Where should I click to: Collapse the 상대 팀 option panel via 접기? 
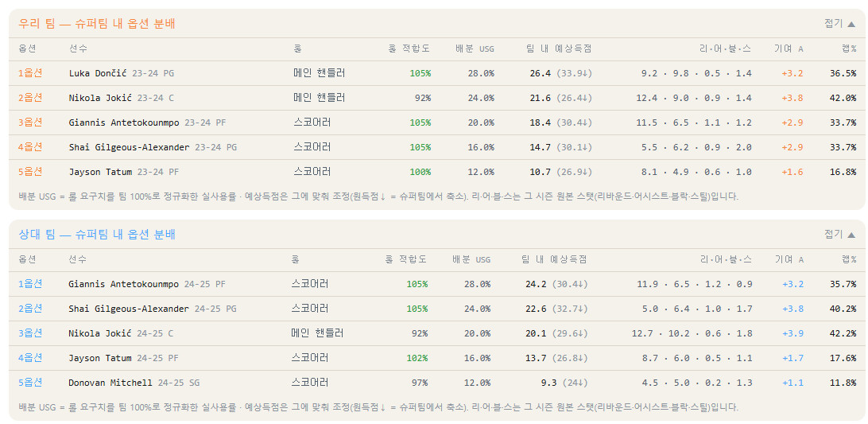click(x=839, y=234)
